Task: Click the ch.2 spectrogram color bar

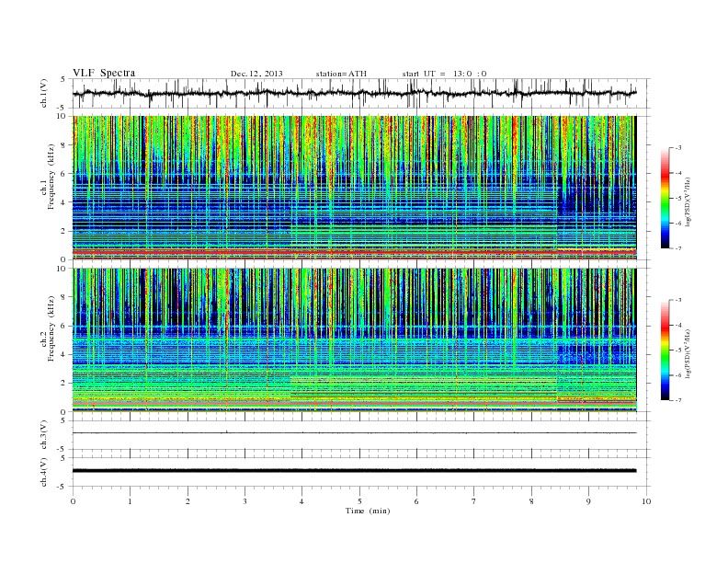Action: pyautogui.click(x=665, y=350)
